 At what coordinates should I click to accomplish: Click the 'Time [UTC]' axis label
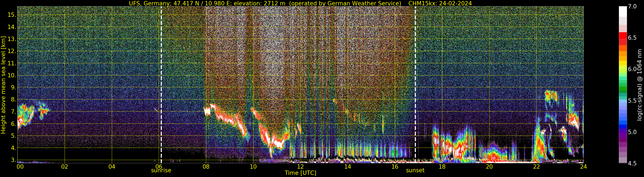pos(300,173)
